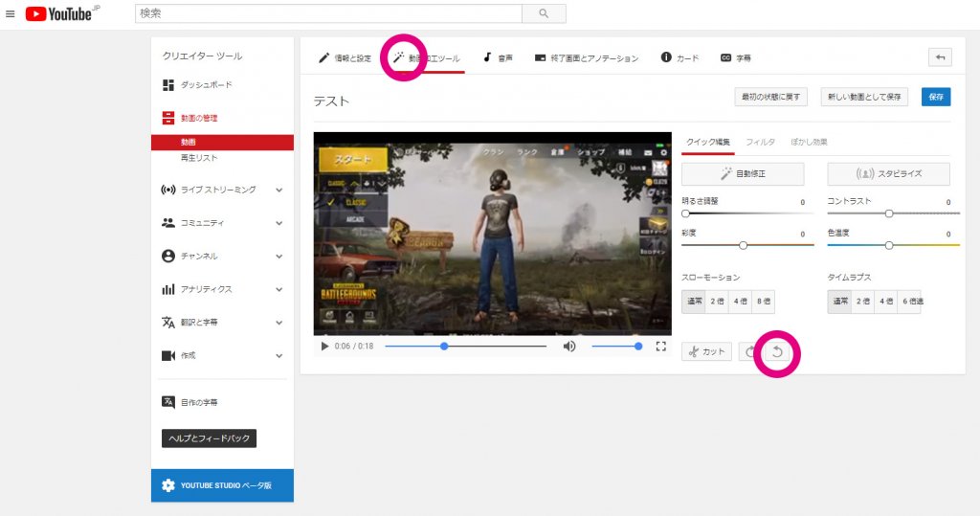Select スローモーション 8倍
980x516 pixels.
click(763, 302)
